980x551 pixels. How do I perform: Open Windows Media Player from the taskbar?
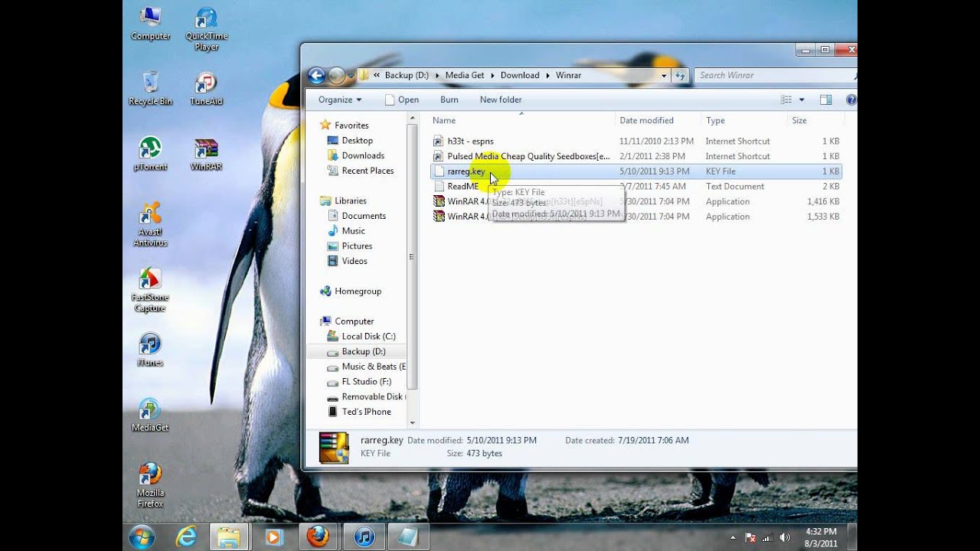tap(273, 536)
